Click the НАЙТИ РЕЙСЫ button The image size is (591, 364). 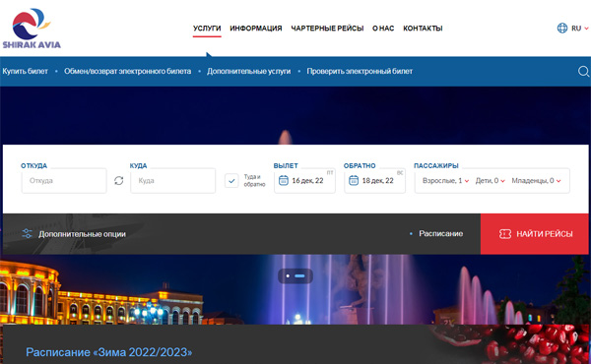click(x=535, y=234)
